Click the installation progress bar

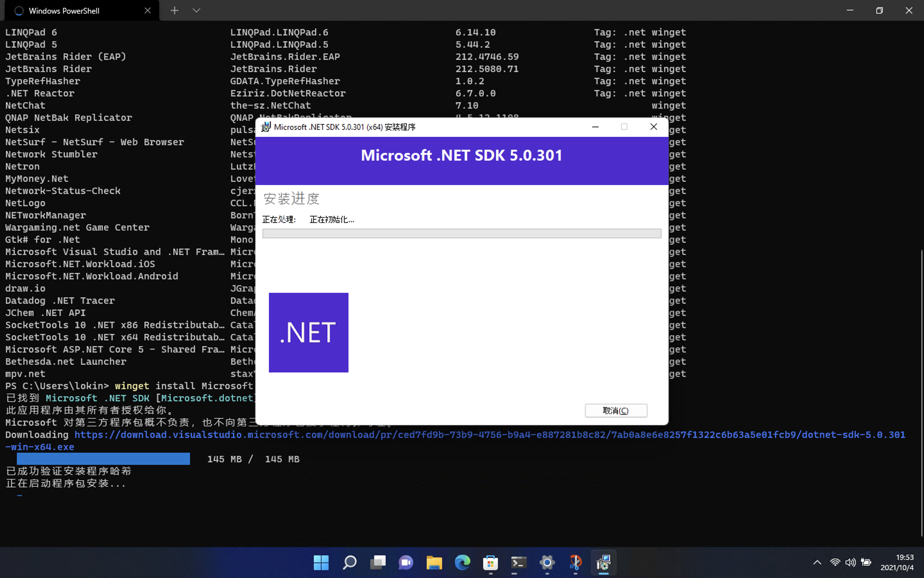pos(462,233)
